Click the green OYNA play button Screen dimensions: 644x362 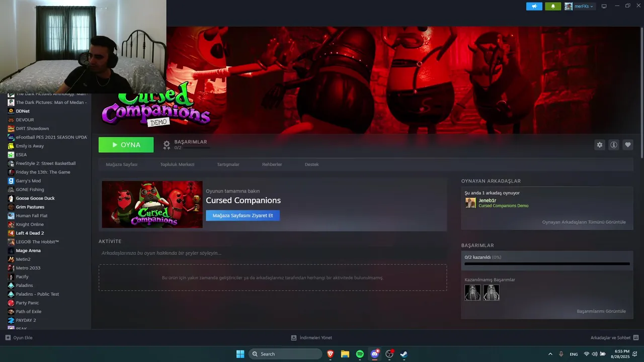126,145
